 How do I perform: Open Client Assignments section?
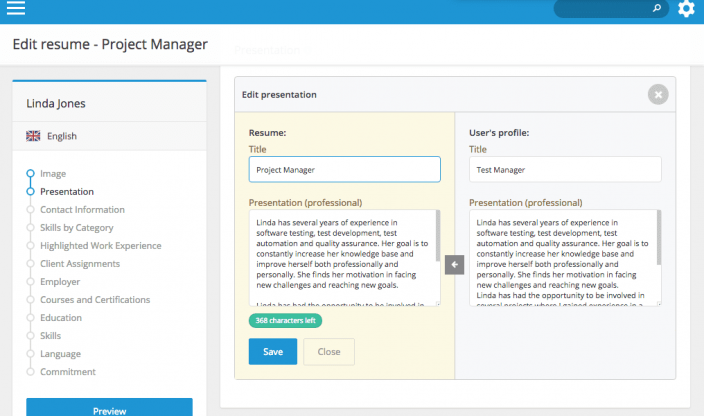(80, 264)
